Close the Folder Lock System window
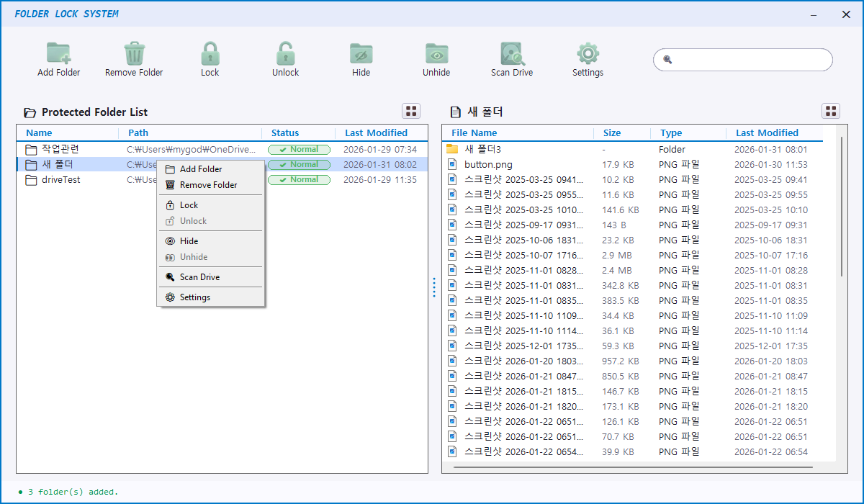 click(846, 14)
